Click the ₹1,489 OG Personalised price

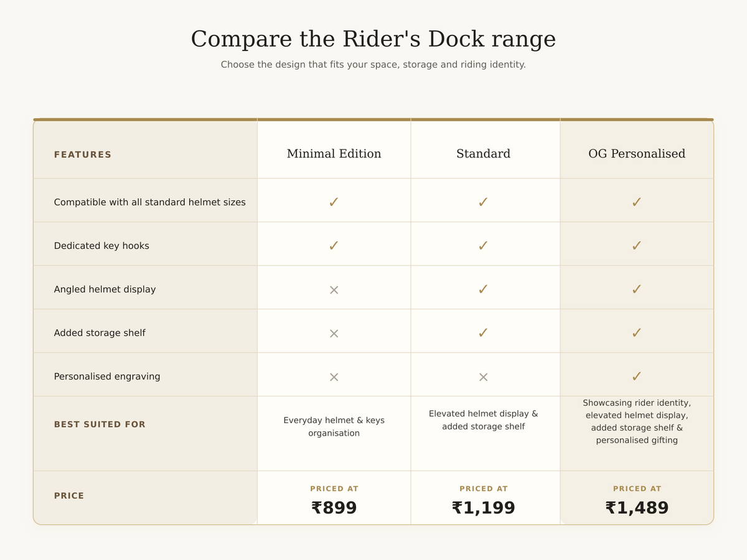637,508
